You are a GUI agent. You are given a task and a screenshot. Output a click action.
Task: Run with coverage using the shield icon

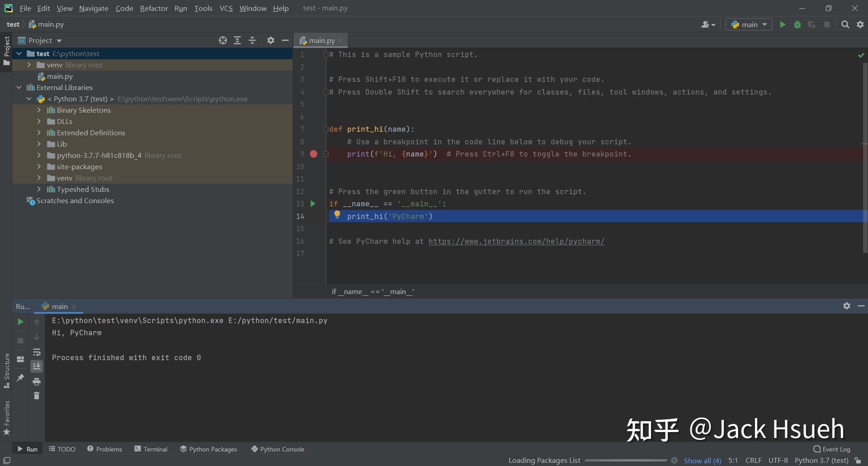tap(812, 24)
